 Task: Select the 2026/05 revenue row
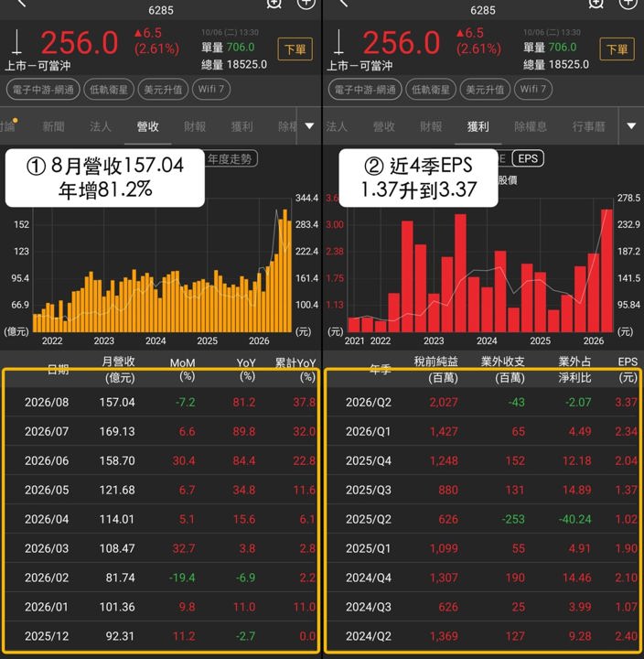pos(161,490)
